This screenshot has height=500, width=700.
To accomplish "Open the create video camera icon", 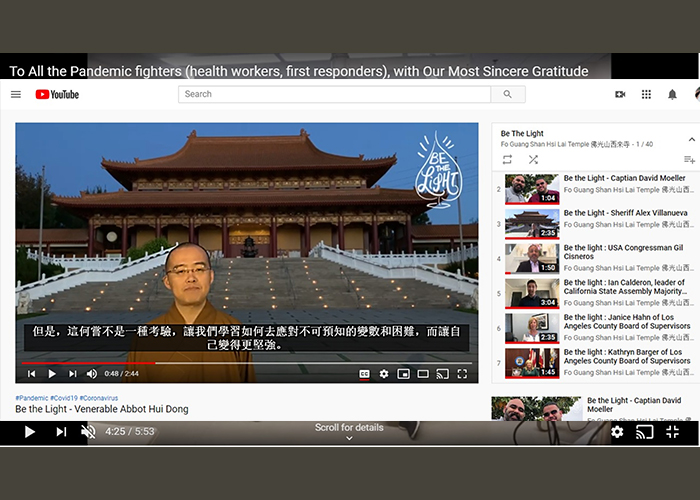I will (x=620, y=95).
